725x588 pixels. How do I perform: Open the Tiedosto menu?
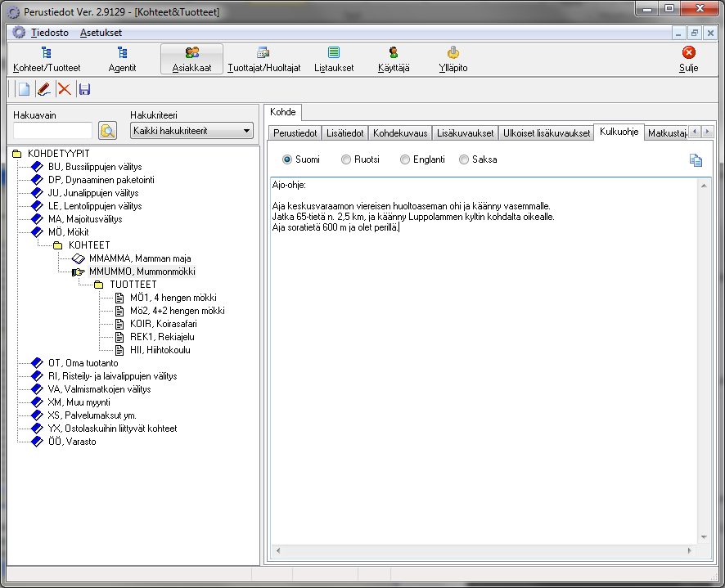point(49,33)
